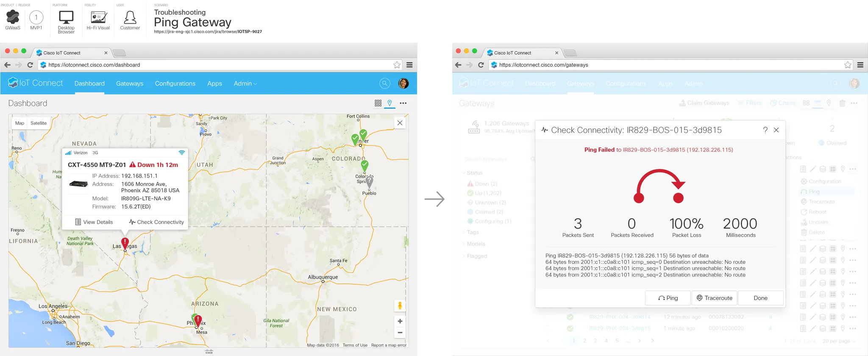
Task: Open the Terms of Use map link
Action: [355, 345]
